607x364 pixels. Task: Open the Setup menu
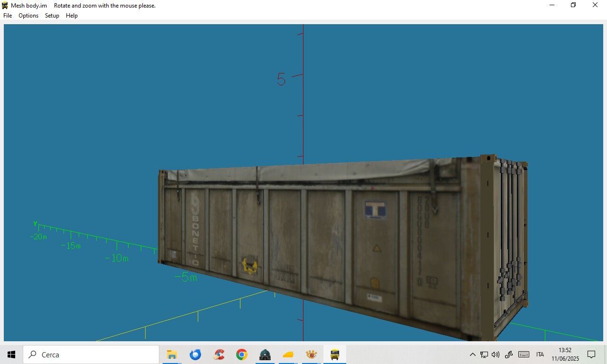click(52, 16)
